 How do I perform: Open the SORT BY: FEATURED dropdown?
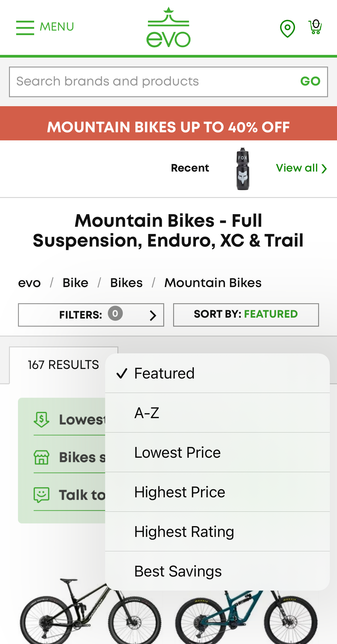click(x=245, y=315)
